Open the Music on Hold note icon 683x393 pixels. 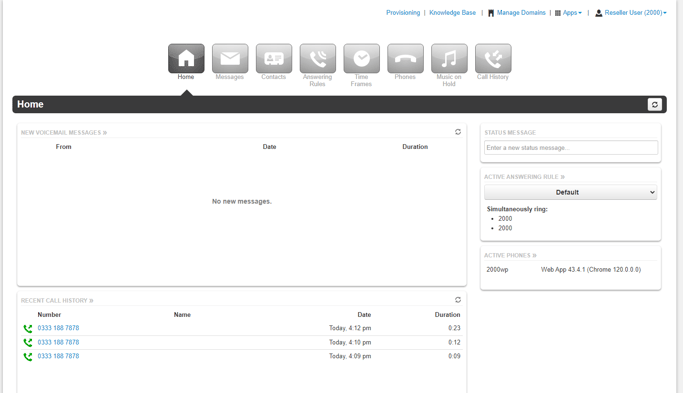coord(450,58)
